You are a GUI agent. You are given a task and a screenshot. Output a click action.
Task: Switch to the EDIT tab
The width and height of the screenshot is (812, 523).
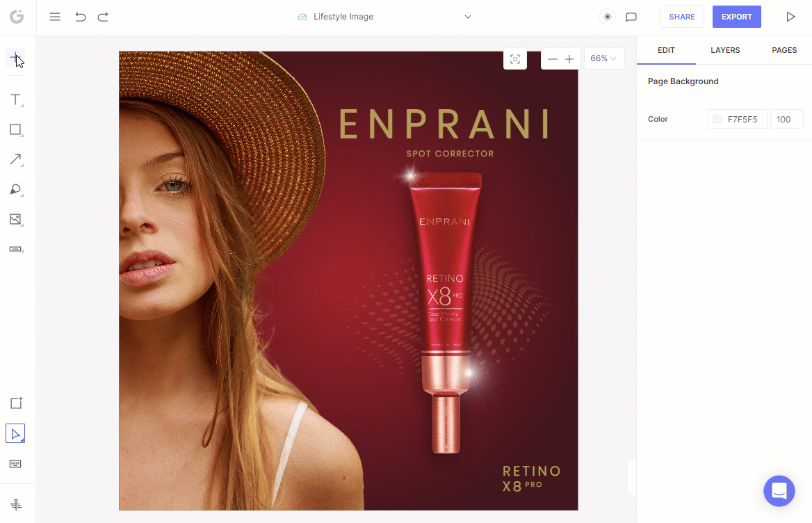click(666, 50)
